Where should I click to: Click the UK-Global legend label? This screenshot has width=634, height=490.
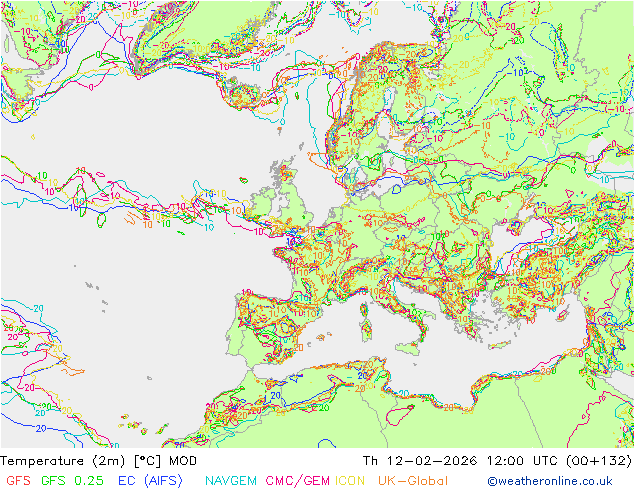413,481
